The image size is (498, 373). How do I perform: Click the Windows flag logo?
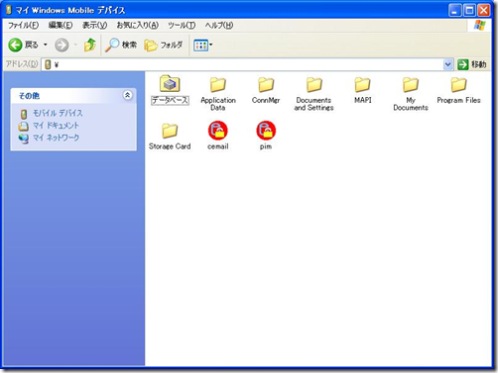tap(479, 25)
